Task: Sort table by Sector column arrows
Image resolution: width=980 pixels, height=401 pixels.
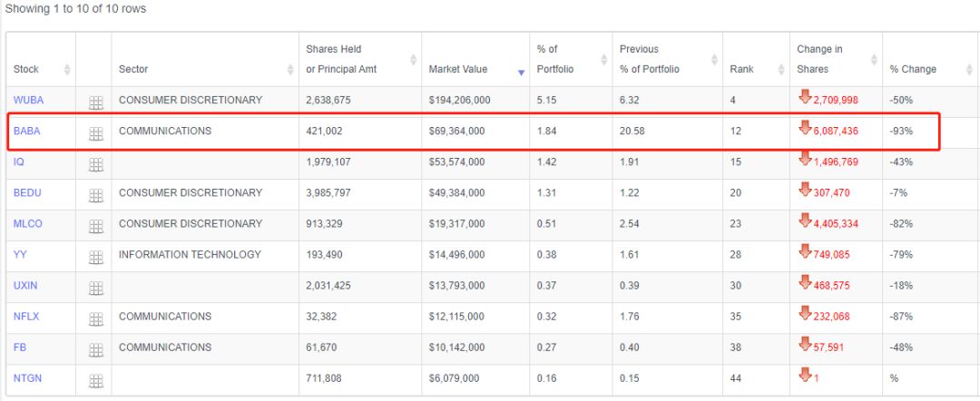Action: [290, 69]
